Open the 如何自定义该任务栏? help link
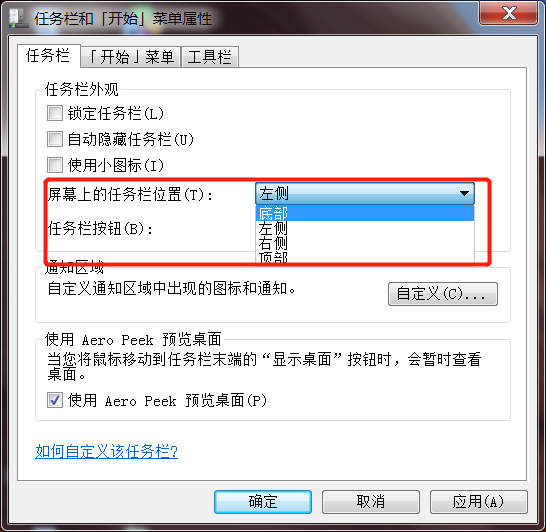Viewport: 546px width, 532px height. coord(107,452)
